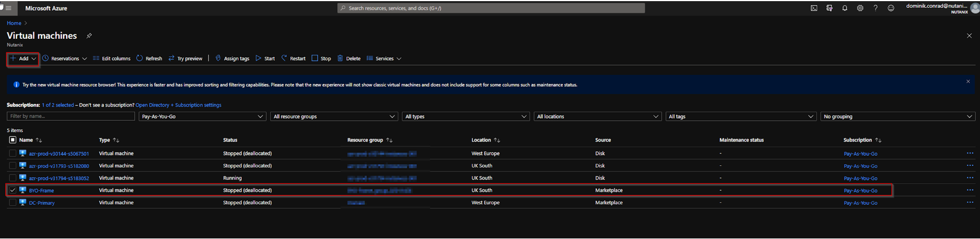Image resolution: width=980 pixels, height=239 pixels.
Task: Close the Virtual machines blade
Action: pyautogui.click(x=969, y=35)
